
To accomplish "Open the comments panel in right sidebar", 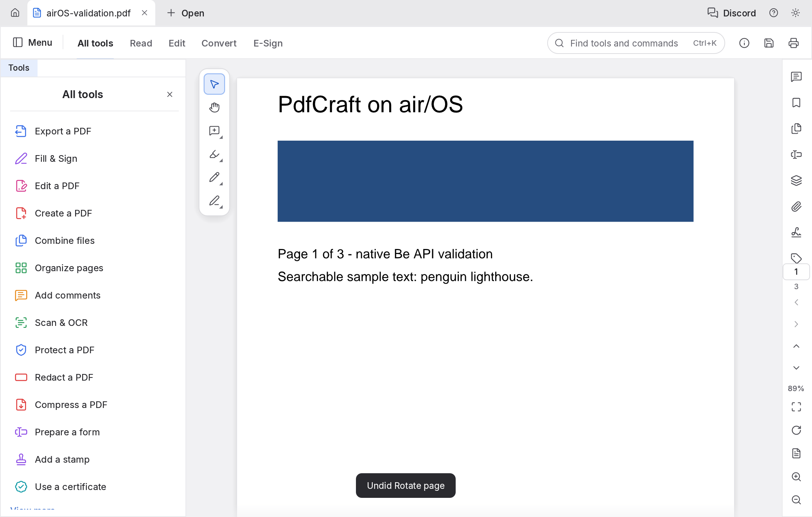I will pyautogui.click(x=796, y=77).
